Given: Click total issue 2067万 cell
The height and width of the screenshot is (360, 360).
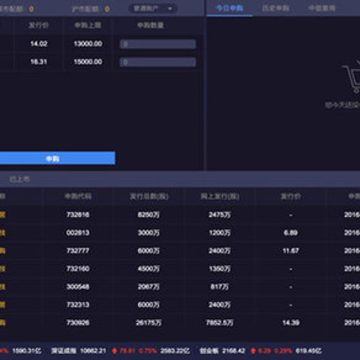Looking at the screenshot, I should [149, 287].
